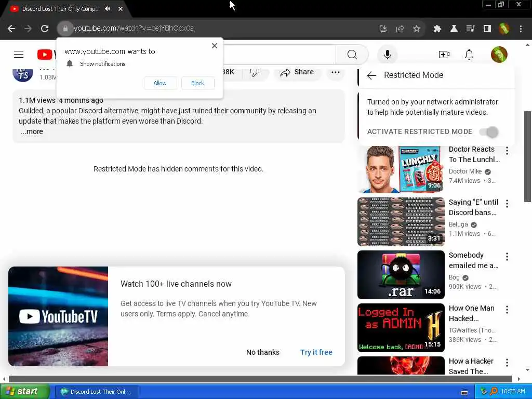Open more actions ellipsis under video
The width and height of the screenshot is (532, 399).
pos(335,72)
